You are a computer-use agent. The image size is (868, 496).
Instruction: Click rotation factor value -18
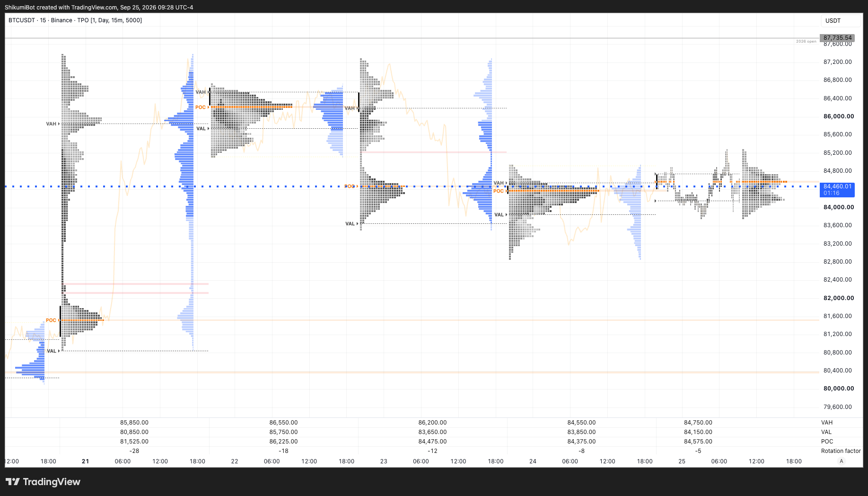click(x=283, y=451)
